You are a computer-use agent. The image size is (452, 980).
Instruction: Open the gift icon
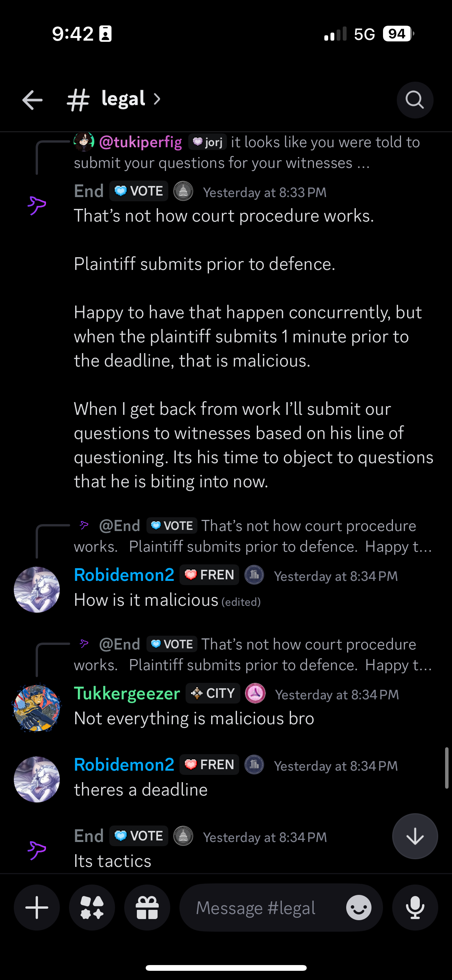click(147, 908)
